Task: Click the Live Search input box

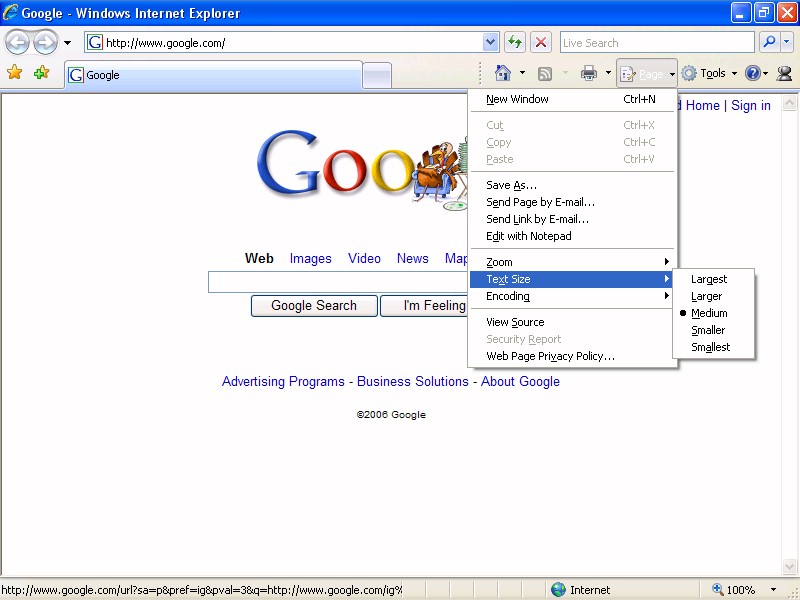Action: 657,43
